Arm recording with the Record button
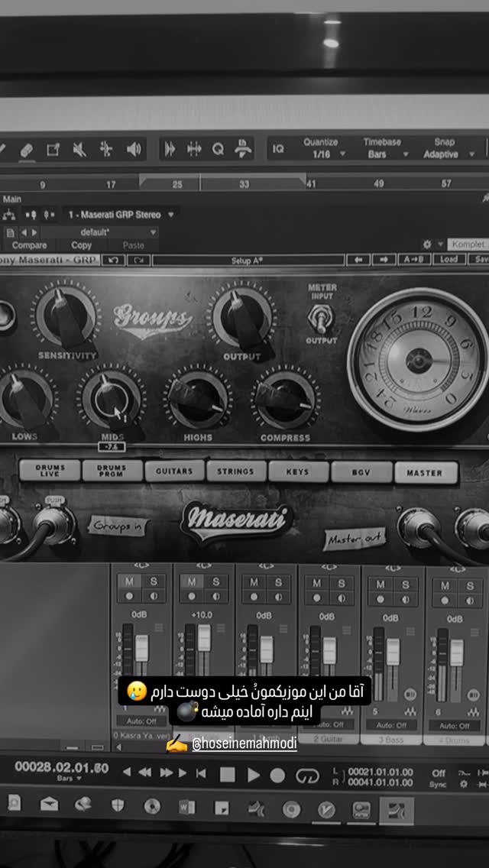The height and width of the screenshot is (868, 489). pos(277,775)
